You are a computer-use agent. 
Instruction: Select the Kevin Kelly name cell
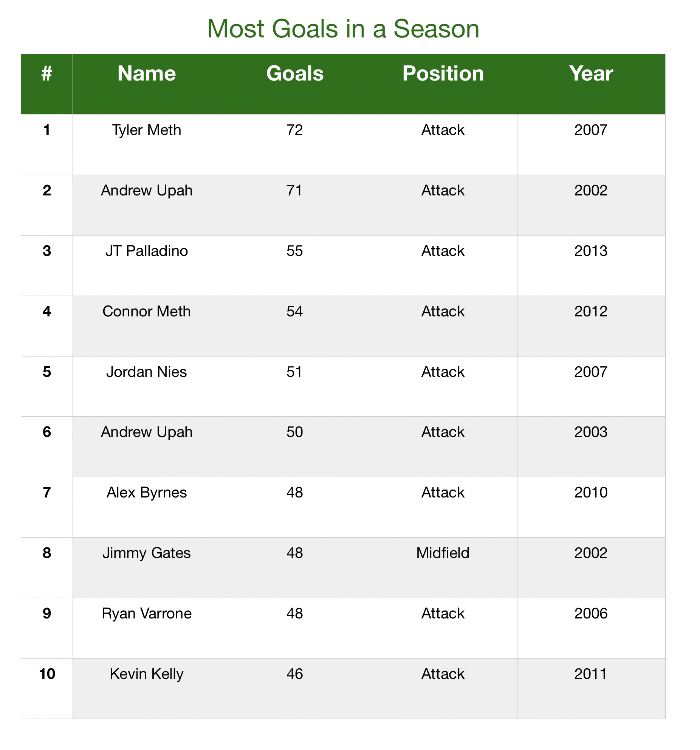tap(147, 688)
